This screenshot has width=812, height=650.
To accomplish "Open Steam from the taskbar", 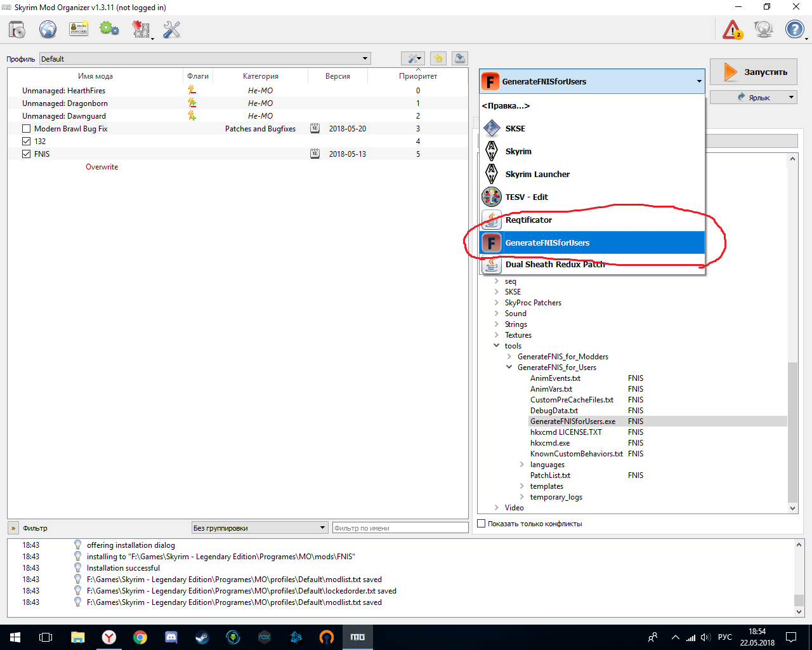I will pos(202,637).
